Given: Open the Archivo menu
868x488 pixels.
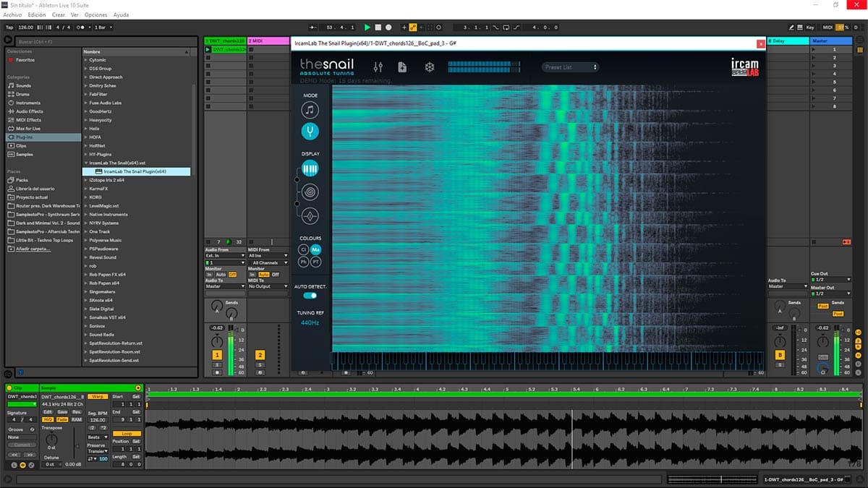Looking at the screenshot, I should (x=12, y=14).
